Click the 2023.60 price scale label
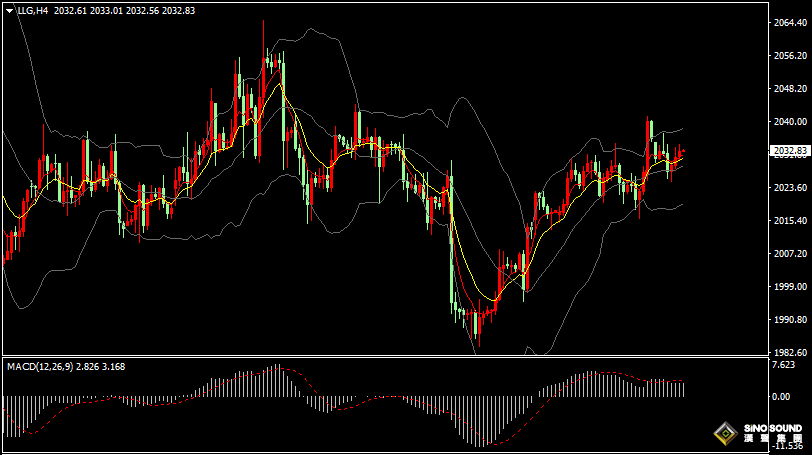 [x=788, y=187]
